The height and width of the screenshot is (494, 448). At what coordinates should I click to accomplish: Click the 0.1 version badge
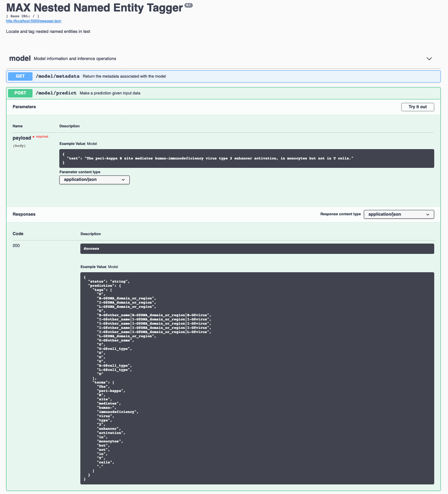click(189, 5)
